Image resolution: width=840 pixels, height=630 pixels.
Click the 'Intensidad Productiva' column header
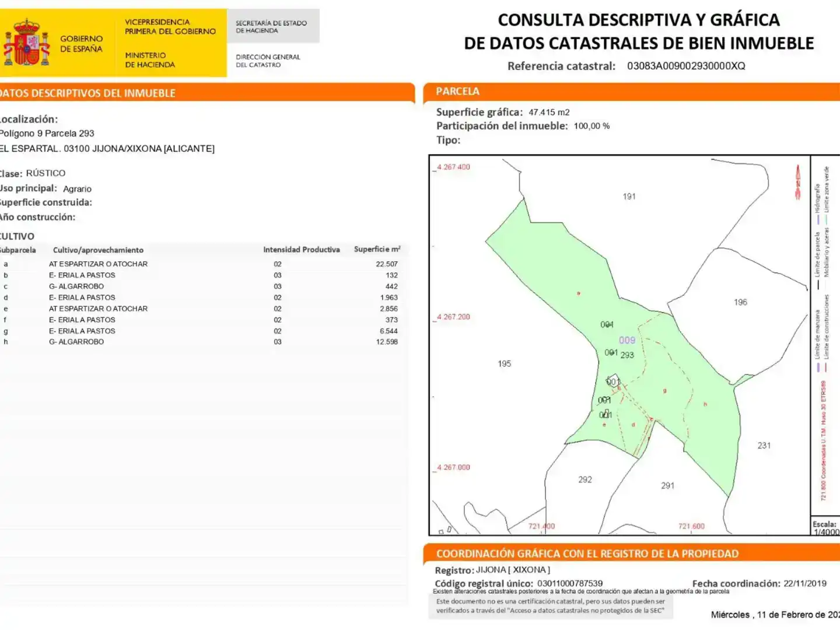(302, 250)
